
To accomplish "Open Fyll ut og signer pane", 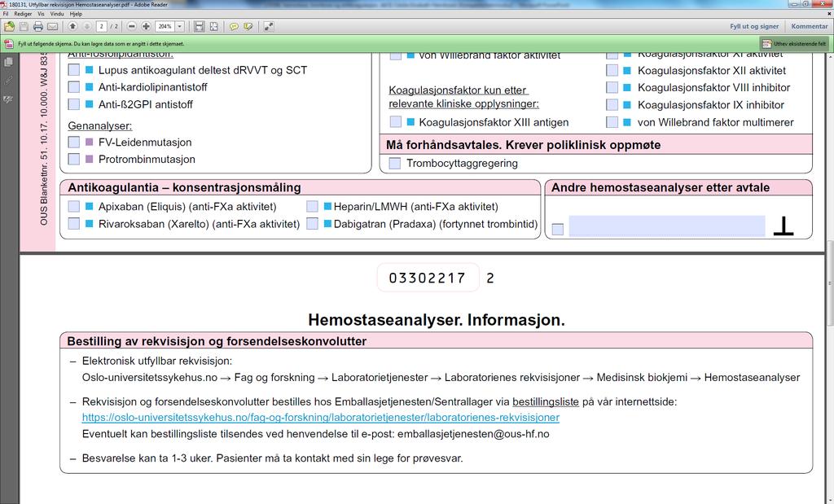I will tap(754, 26).
